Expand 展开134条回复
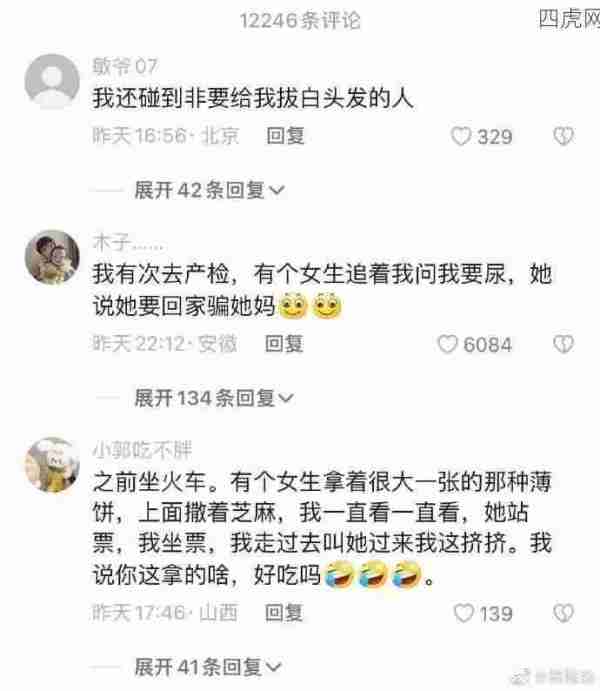The height and width of the screenshot is (691, 600). [x=214, y=398]
